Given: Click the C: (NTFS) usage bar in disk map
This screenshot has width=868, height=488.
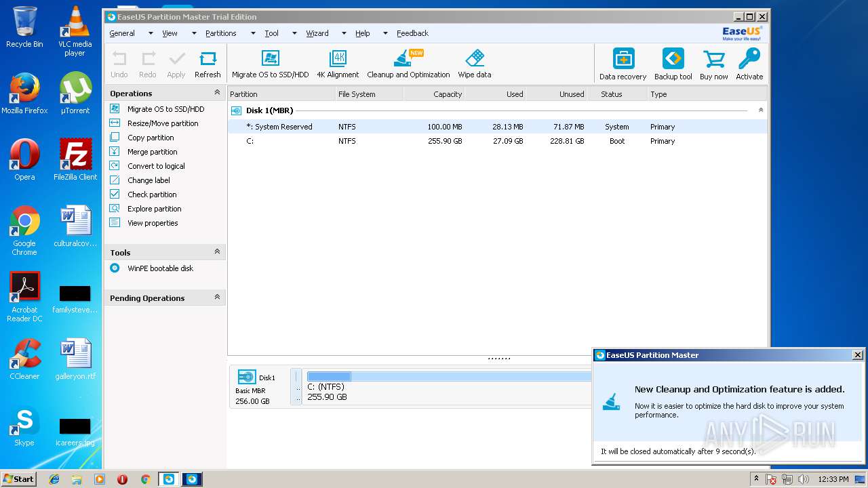Looking at the screenshot, I should click(x=449, y=376).
